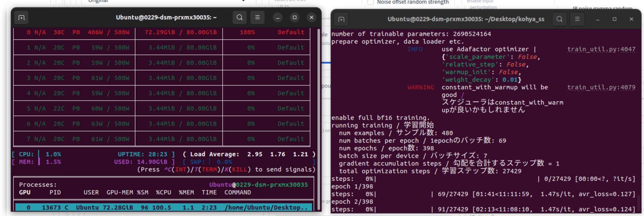This screenshot has width=644, height=216.
Task: Click the USED: 14.90GiB text
Action: point(141,162)
